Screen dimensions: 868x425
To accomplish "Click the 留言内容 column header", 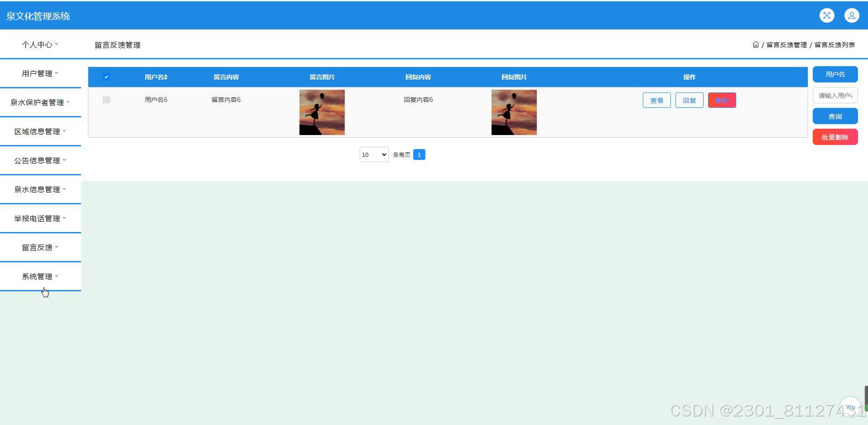I will (x=226, y=77).
